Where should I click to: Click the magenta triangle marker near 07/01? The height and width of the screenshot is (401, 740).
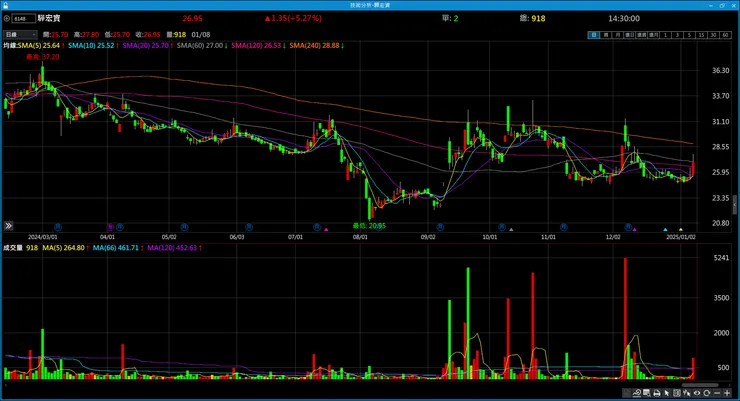click(326, 230)
